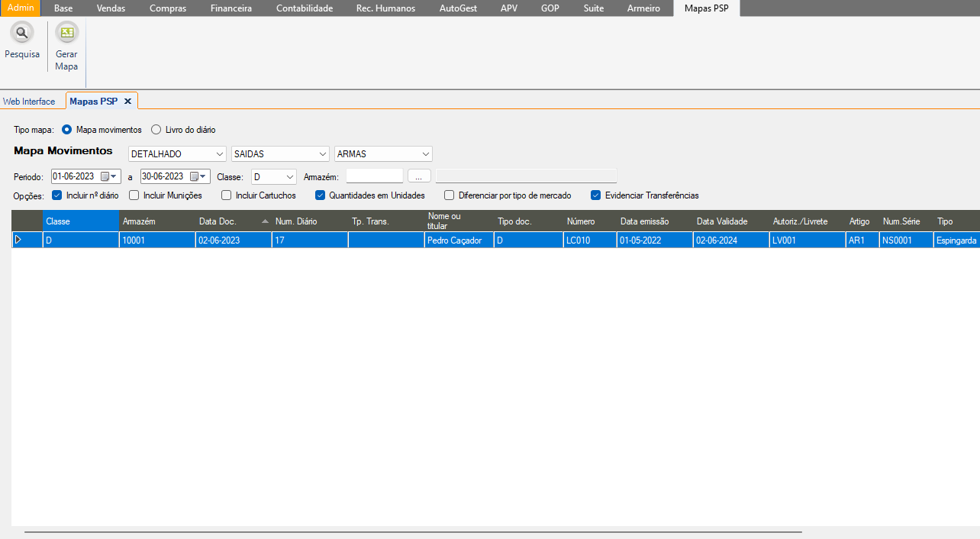Click the Pesquisa magnifier icon

22,34
